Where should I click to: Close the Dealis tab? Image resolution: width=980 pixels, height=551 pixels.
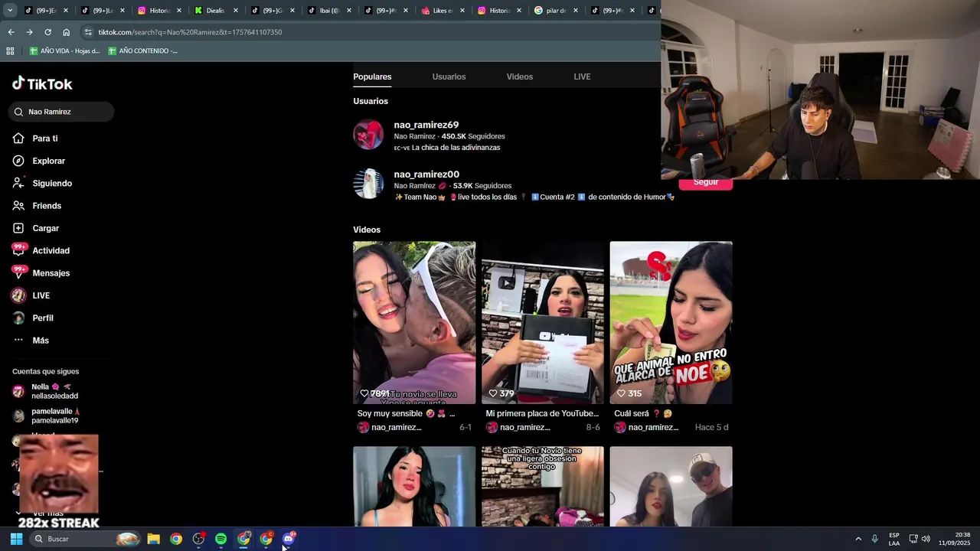click(235, 11)
